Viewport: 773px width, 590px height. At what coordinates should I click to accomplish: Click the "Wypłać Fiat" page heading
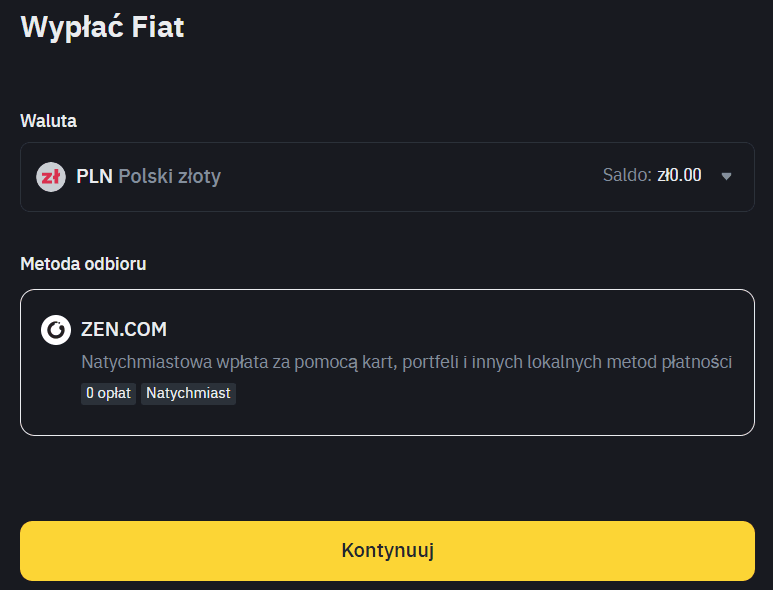[103, 27]
